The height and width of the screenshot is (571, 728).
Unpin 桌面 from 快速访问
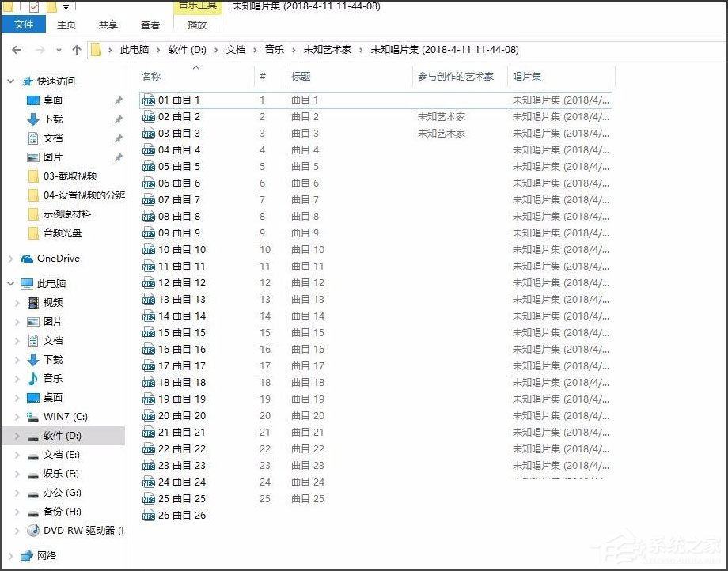(x=119, y=100)
